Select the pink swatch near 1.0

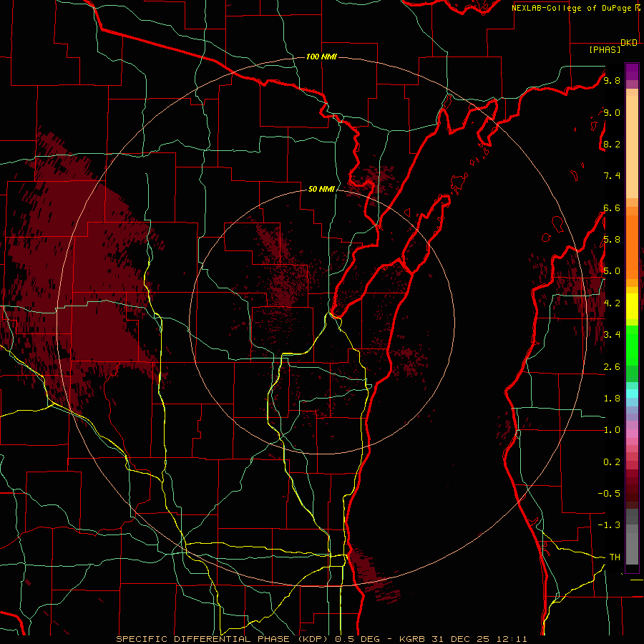632,434
